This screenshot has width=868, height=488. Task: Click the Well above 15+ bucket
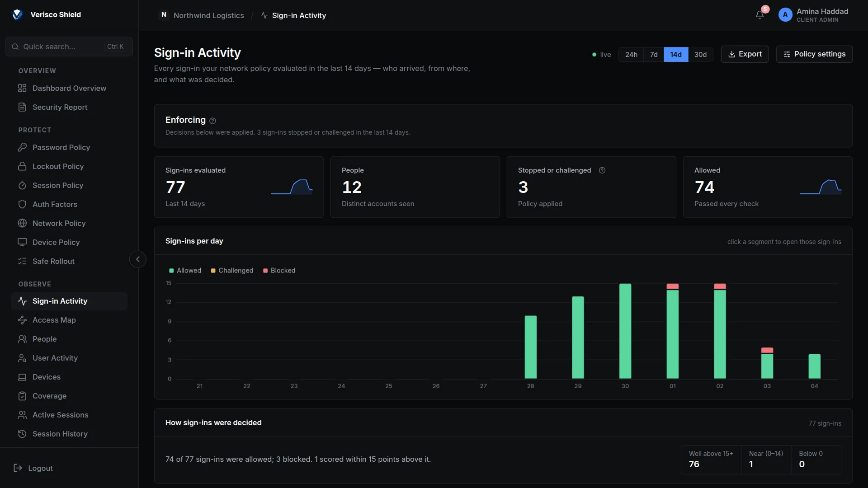(711, 460)
